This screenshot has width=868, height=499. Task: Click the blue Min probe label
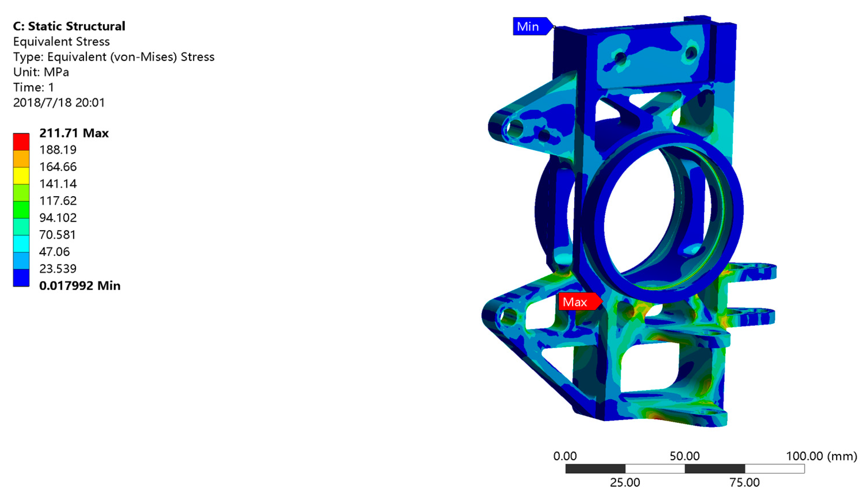click(x=530, y=26)
